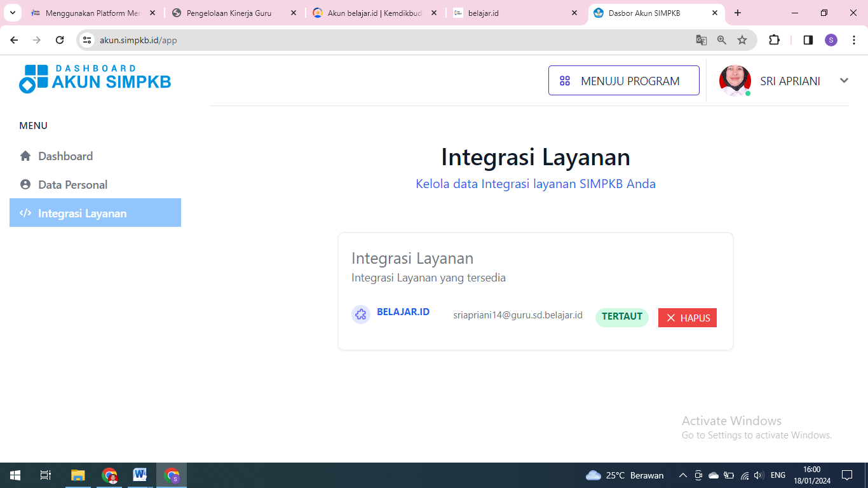Click the MENUJU PROGRAM button
868x488 pixels.
pos(623,81)
